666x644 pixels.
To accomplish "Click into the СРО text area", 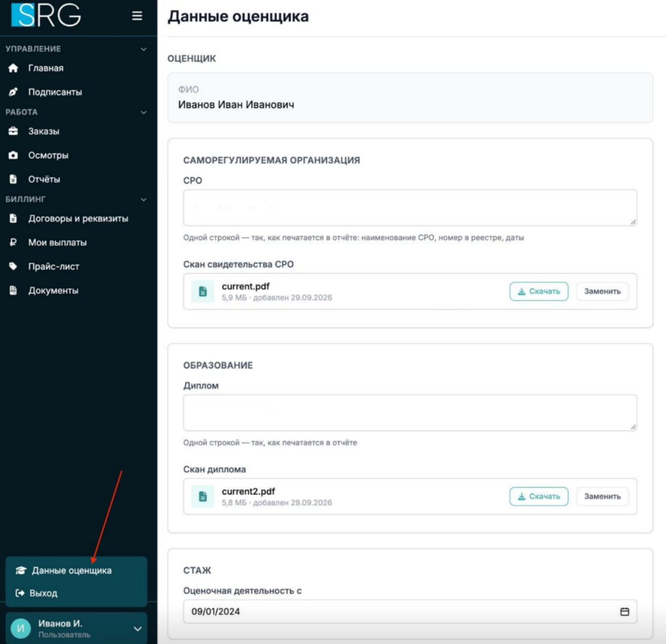I will [410, 208].
